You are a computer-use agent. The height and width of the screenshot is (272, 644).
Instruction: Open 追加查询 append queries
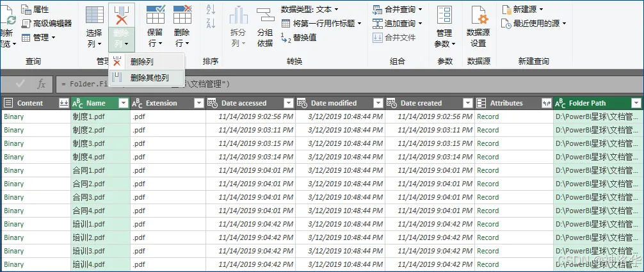click(397, 24)
